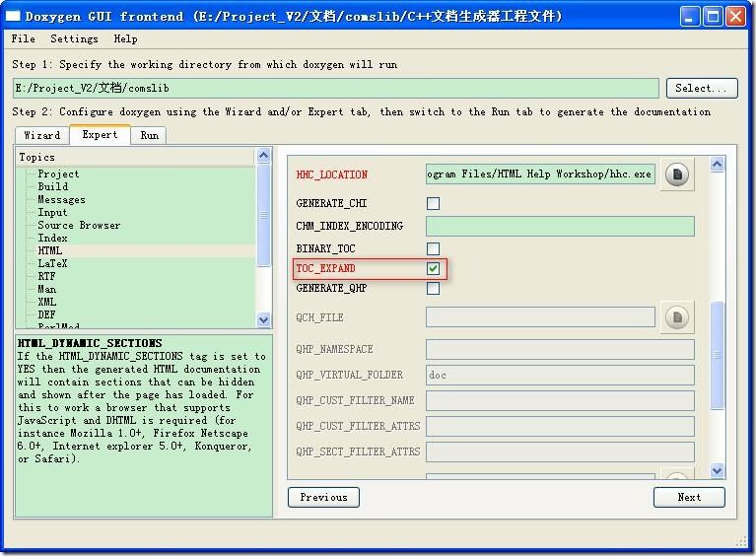Click the Doxygen title bar app icon

click(x=13, y=17)
